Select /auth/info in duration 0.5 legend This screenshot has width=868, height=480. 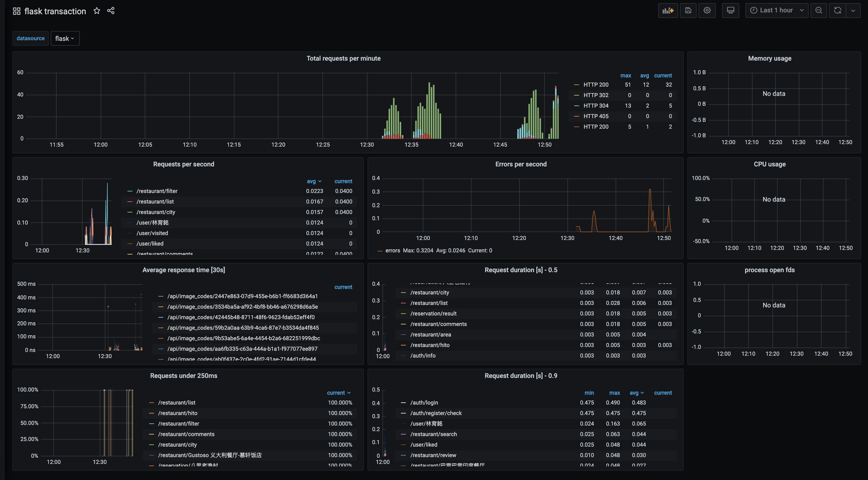[x=423, y=356]
